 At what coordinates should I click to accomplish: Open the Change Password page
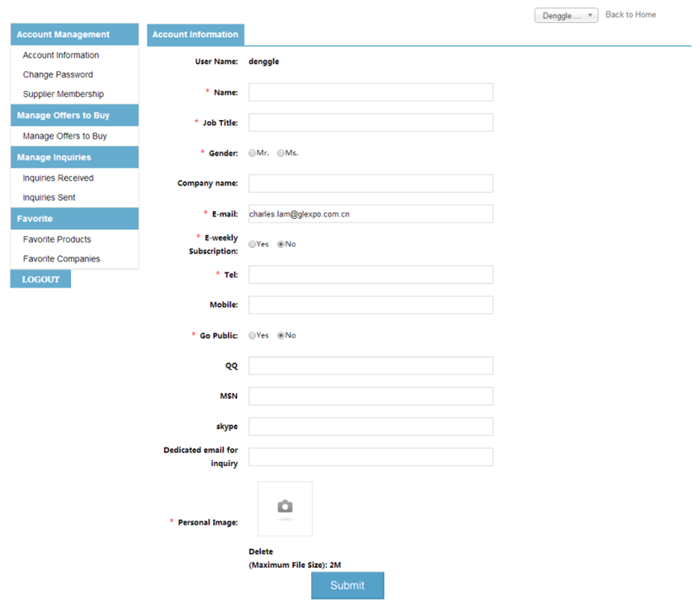click(x=58, y=74)
